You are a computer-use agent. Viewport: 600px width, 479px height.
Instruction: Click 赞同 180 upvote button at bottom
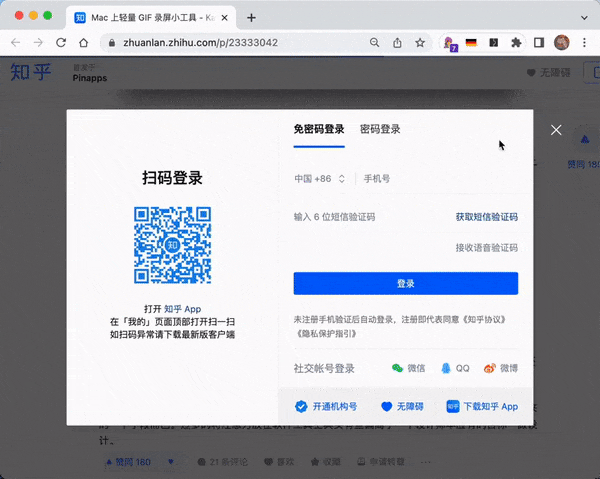point(129,462)
